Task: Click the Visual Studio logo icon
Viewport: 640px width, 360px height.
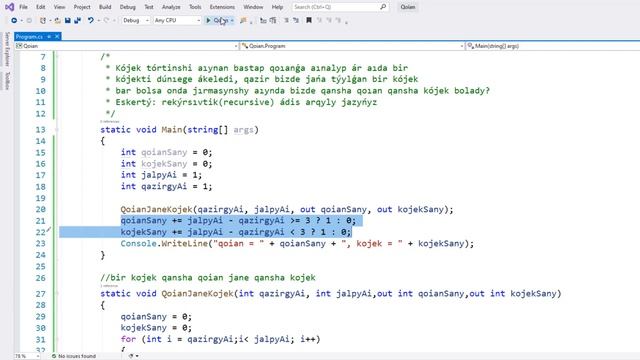Action: tap(9, 7)
